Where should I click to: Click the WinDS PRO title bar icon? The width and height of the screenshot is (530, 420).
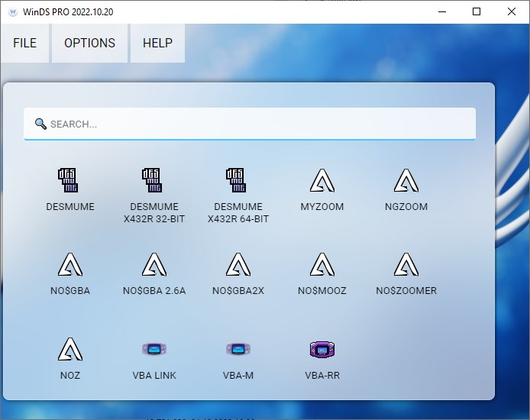click(12, 11)
